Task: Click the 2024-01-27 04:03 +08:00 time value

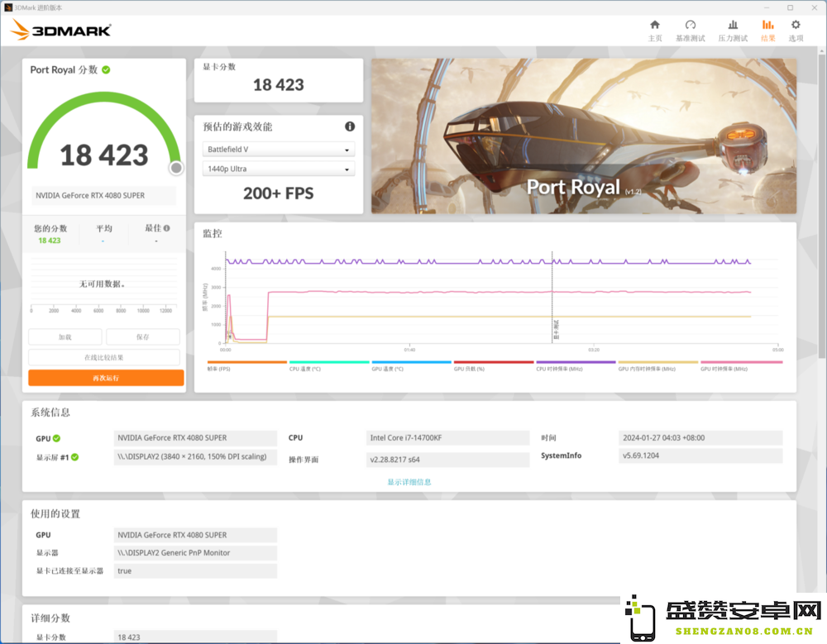Action: click(x=700, y=438)
